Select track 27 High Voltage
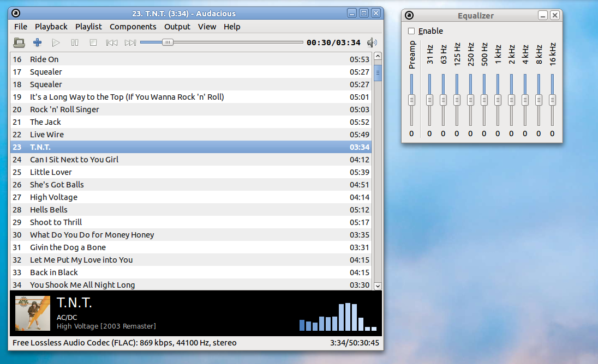 point(190,197)
